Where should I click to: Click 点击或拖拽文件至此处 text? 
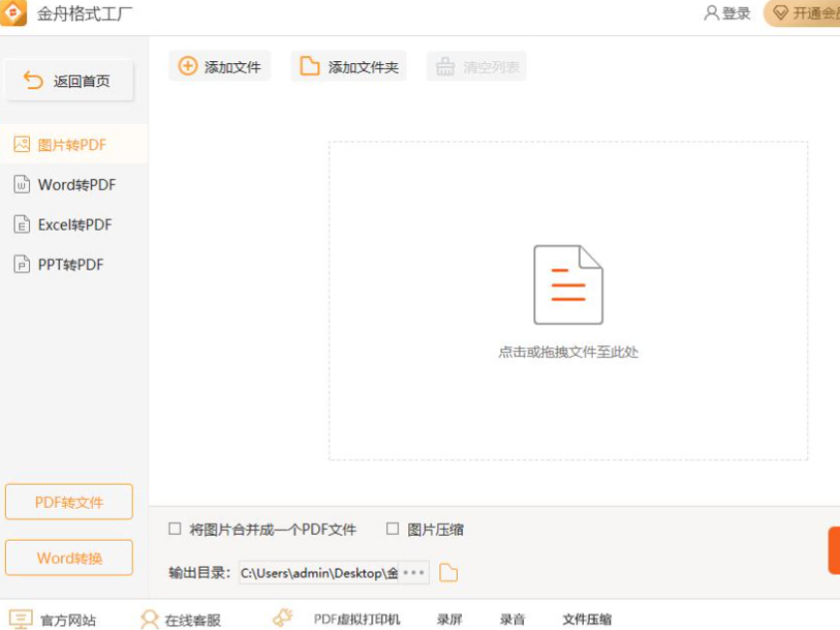point(568,352)
